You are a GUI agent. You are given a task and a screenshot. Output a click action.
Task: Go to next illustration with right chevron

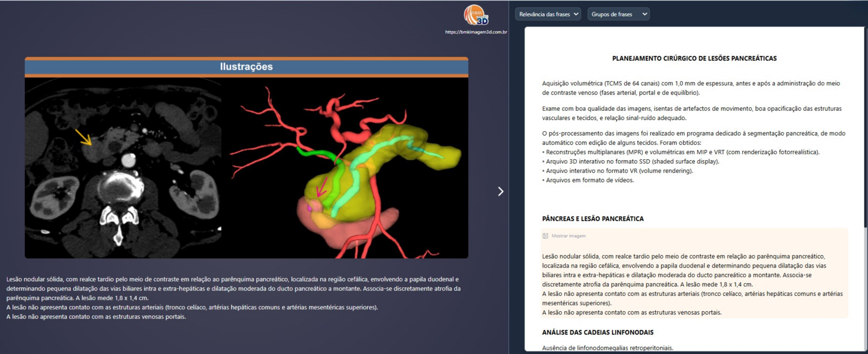[x=500, y=191]
